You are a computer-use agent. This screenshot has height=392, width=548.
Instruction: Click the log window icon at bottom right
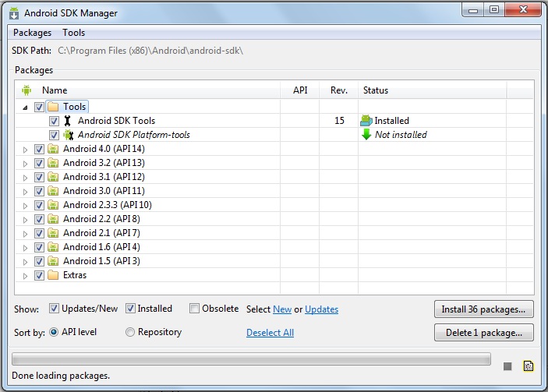point(529,366)
